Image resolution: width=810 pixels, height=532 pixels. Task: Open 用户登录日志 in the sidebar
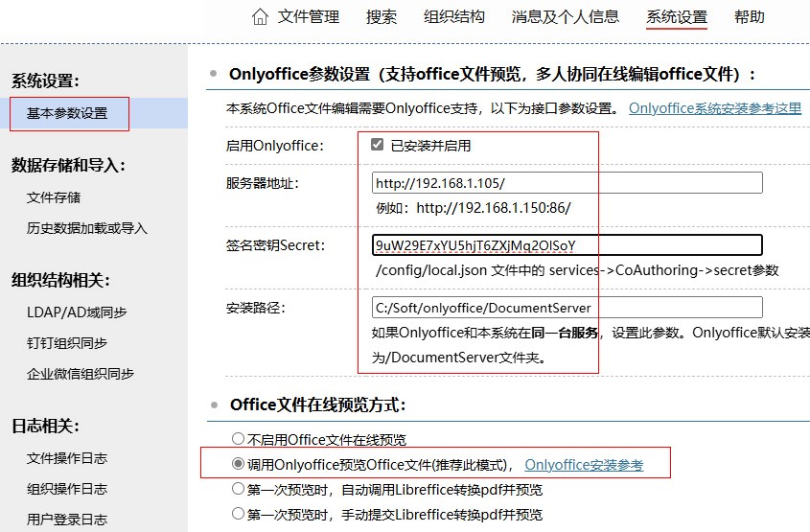coord(67,520)
